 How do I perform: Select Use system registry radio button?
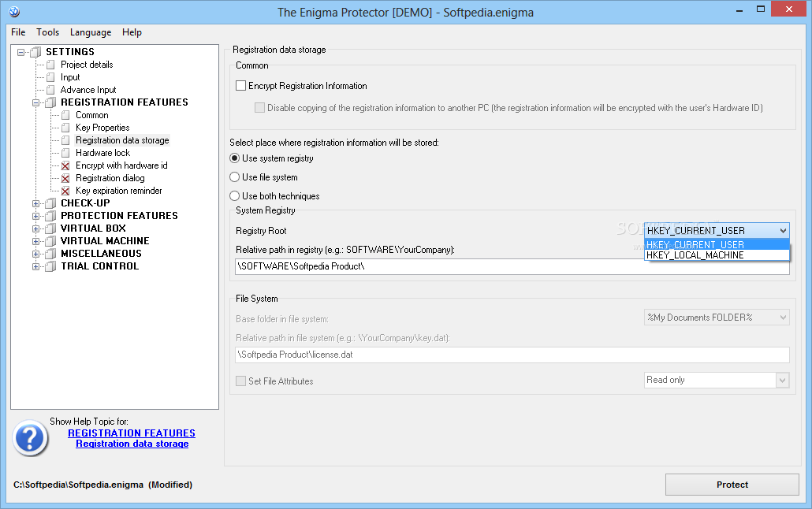coord(235,158)
